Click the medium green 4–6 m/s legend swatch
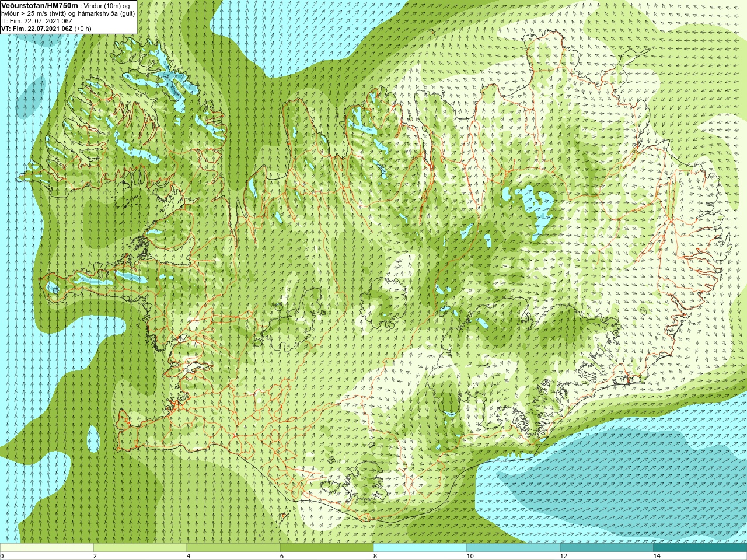Viewport: 747px width, 560px height. (x=233, y=548)
